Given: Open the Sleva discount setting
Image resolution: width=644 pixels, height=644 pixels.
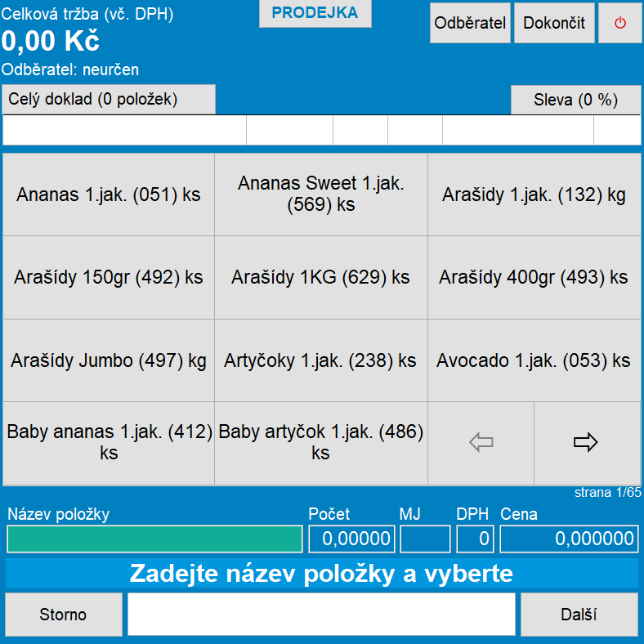Looking at the screenshot, I should click(575, 100).
